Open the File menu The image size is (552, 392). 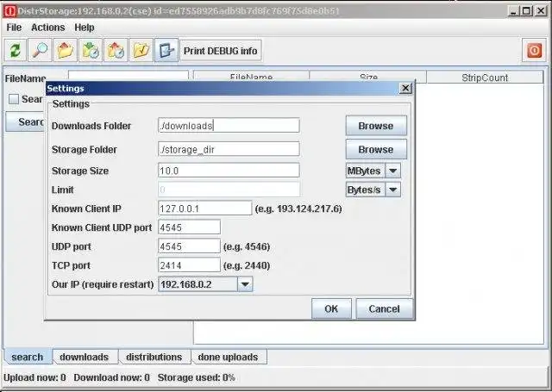(x=14, y=28)
